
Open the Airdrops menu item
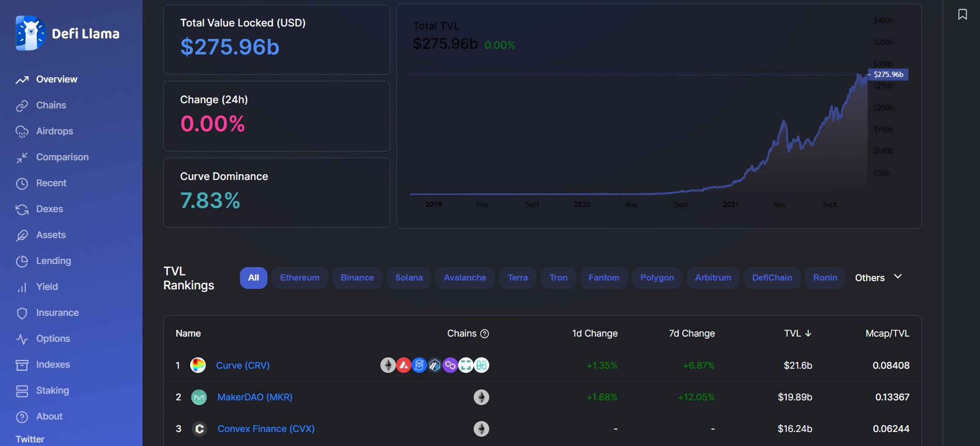coord(54,131)
